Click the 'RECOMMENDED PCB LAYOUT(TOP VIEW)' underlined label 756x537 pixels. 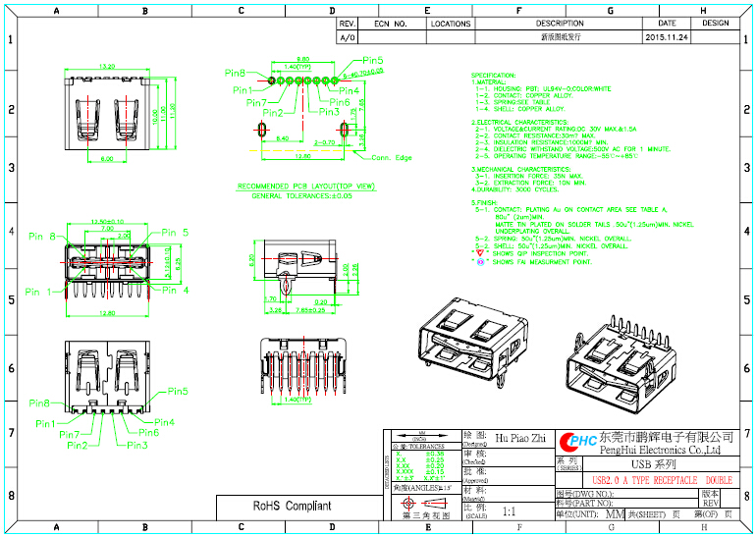pyautogui.click(x=306, y=186)
